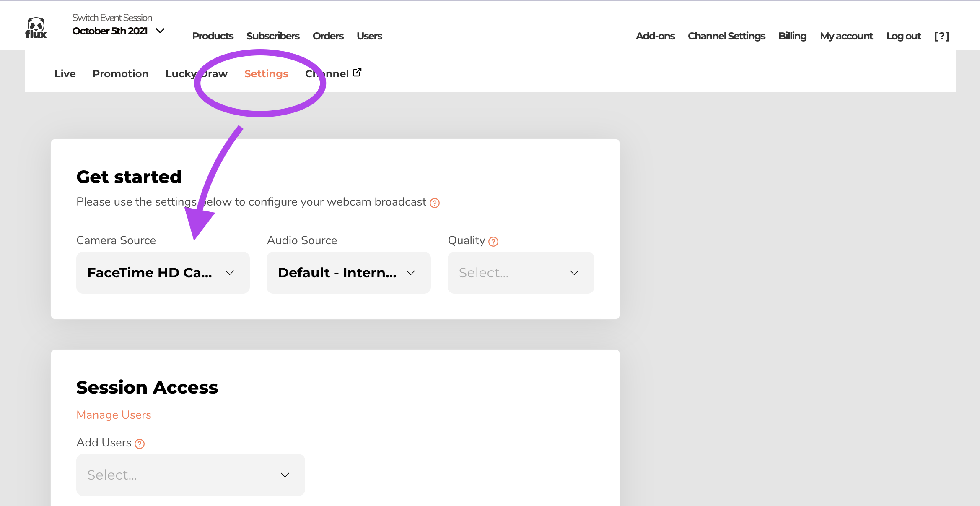The height and width of the screenshot is (506, 980).
Task: Open Channel external link tab
Action: [x=333, y=73]
